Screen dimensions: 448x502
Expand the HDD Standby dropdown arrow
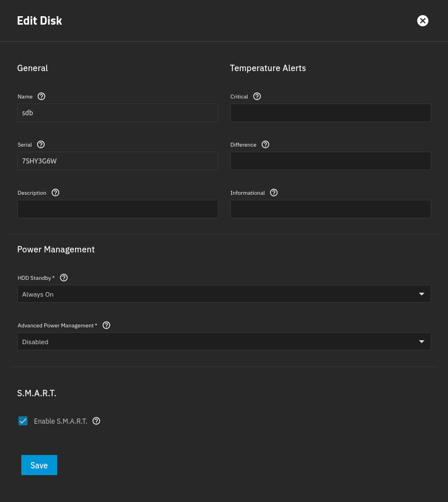(x=422, y=294)
